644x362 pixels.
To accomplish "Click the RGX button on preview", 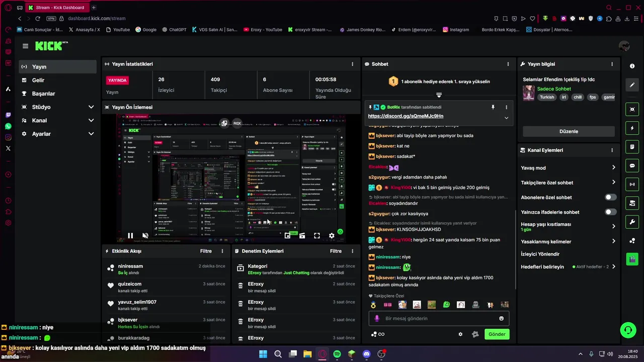I will point(237,123).
